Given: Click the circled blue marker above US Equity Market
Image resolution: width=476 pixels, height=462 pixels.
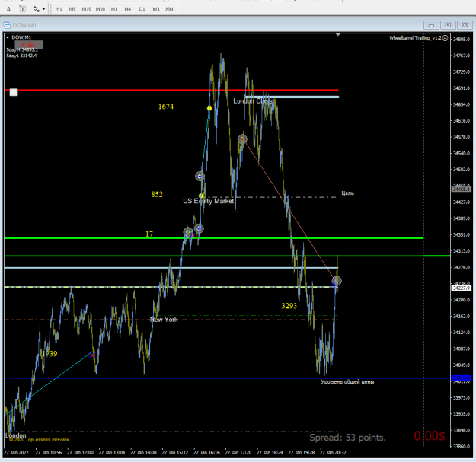Looking at the screenshot, I should pos(200,177).
